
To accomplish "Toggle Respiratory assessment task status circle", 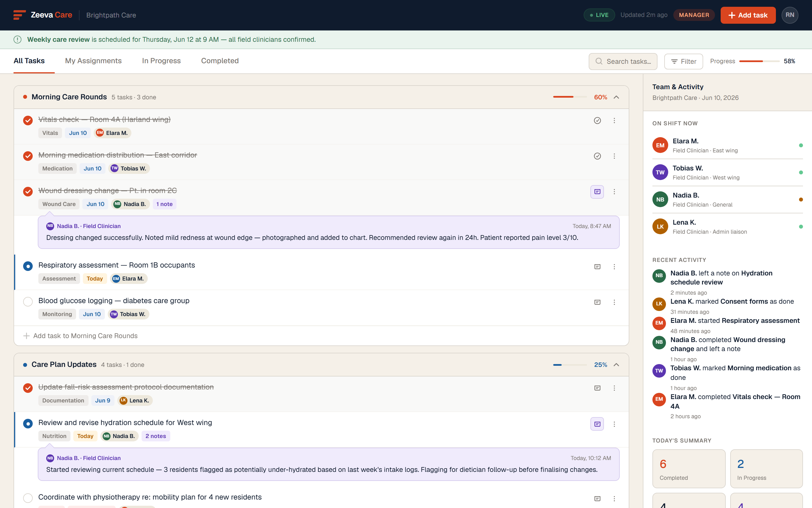I will pyautogui.click(x=28, y=266).
